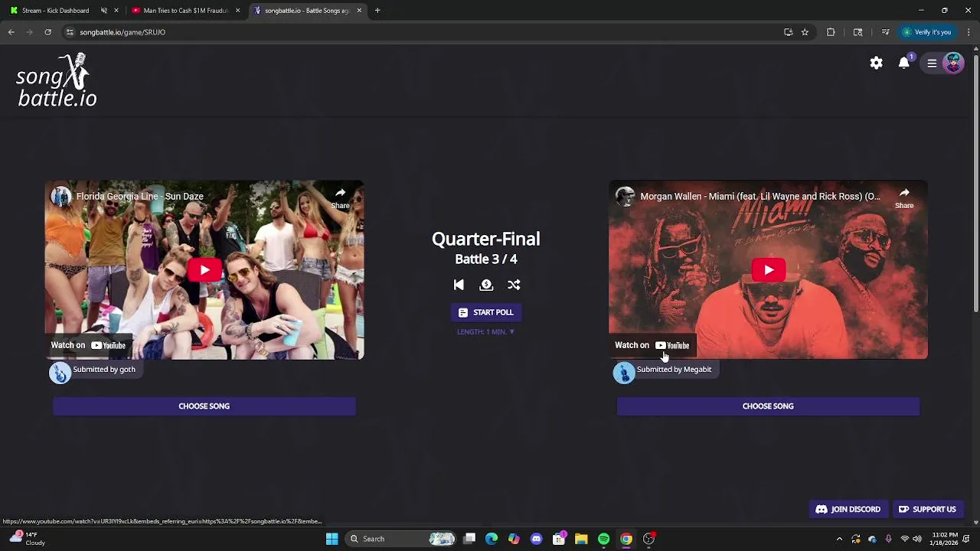Share the Miami video
This screenshot has height=551, width=980.
[904, 198]
